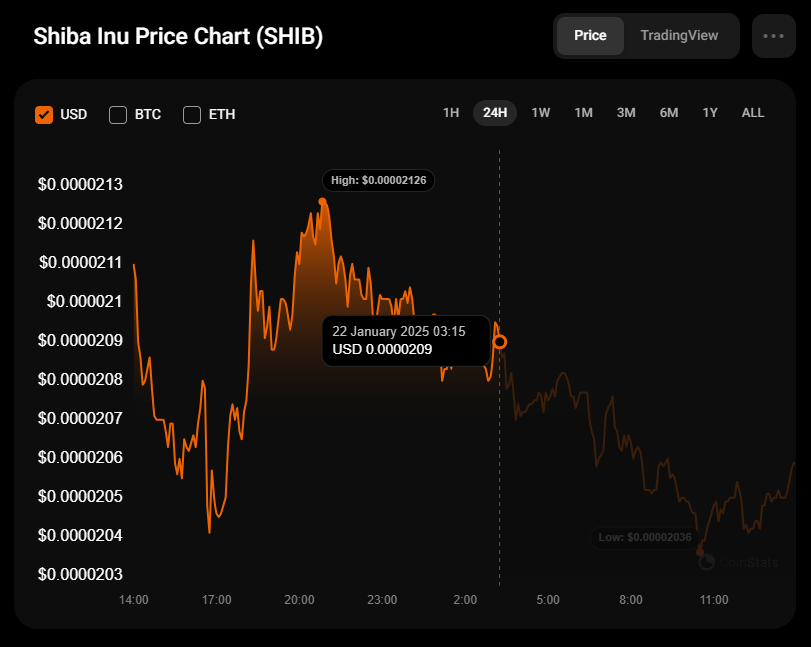This screenshot has width=811, height=647.
Task: Switch the chart to 3M
Action: point(626,113)
